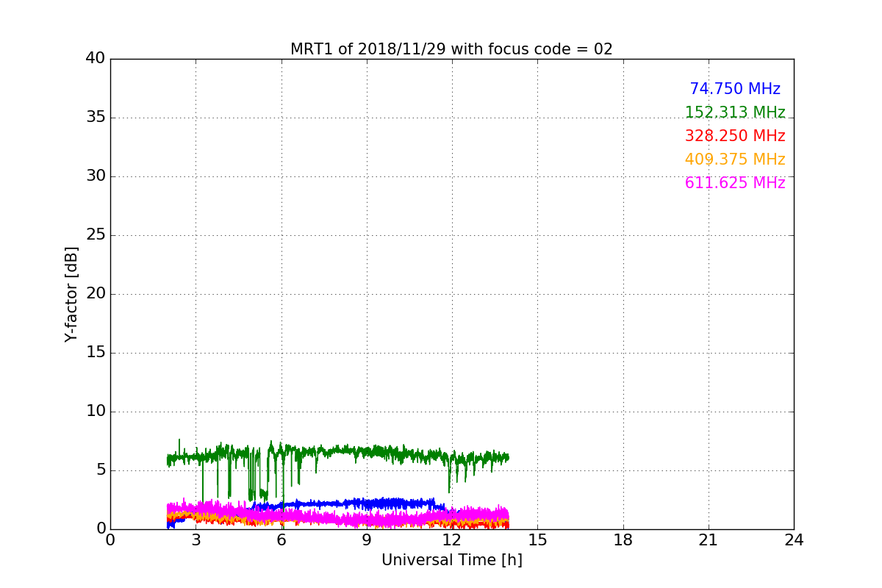Click the x-axis tick value 6
The height and width of the screenshot is (588, 882).
(281, 539)
